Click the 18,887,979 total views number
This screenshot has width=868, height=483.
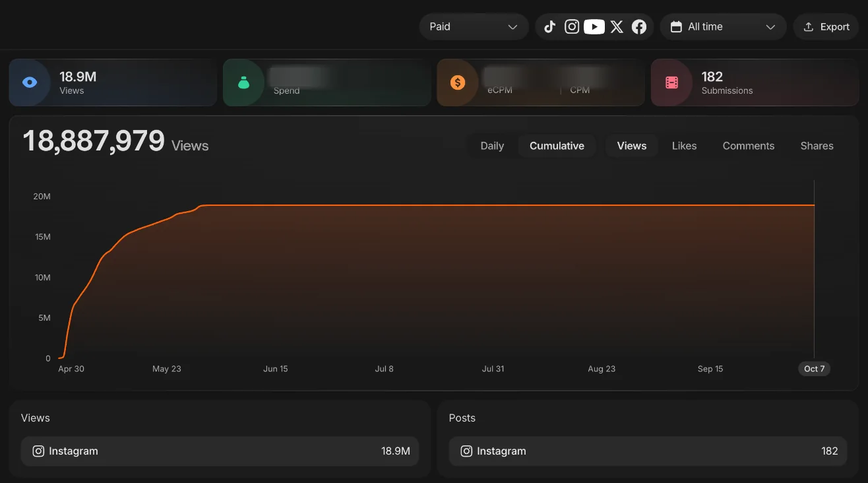coord(94,141)
